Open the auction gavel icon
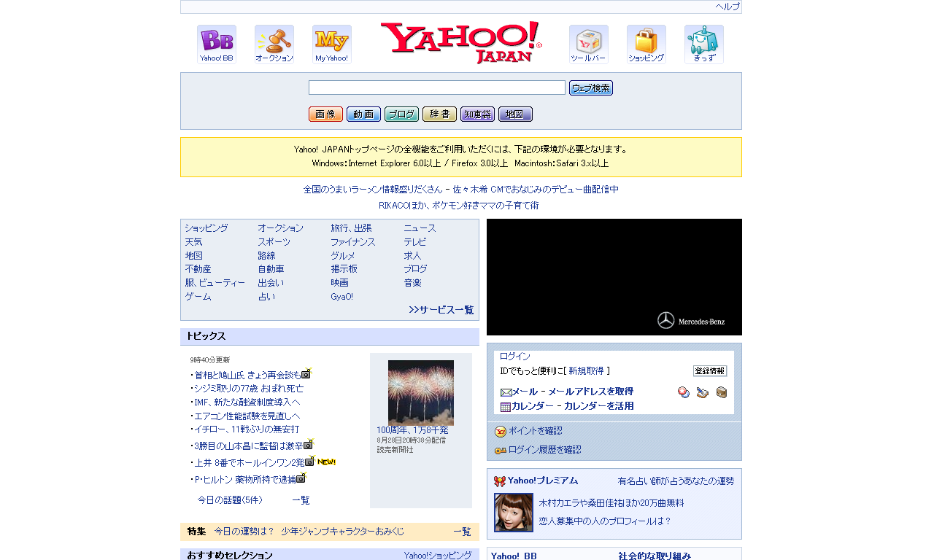The image size is (934, 560). [274, 44]
